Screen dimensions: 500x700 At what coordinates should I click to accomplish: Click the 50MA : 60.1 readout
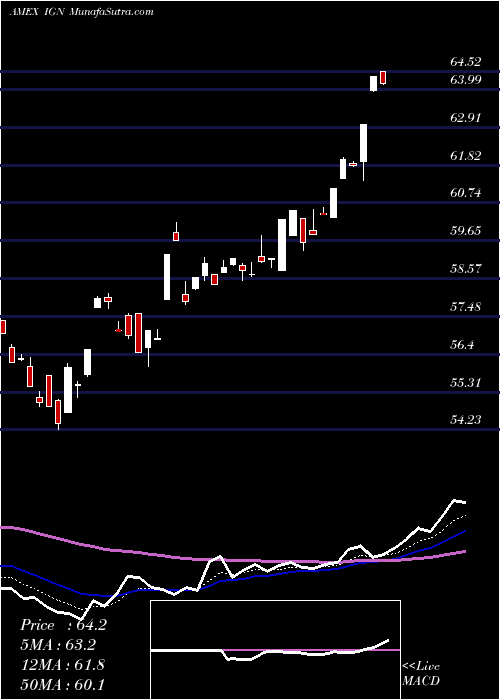62,684
